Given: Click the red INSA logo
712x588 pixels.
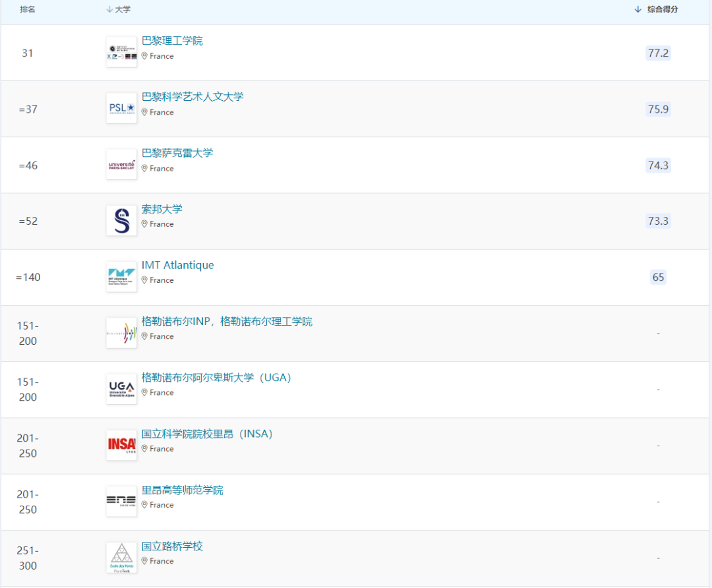Looking at the screenshot, I should pyautogui.click(x=121, y=445).
